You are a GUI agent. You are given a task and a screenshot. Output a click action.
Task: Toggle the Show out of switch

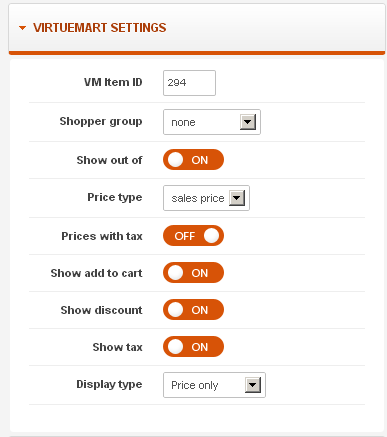click(193, 160)
